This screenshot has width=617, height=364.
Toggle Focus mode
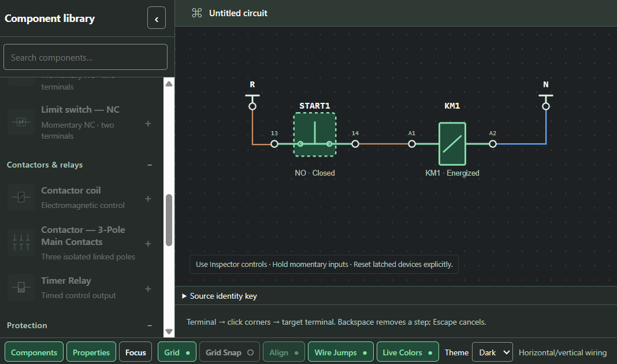click(135, 352)
